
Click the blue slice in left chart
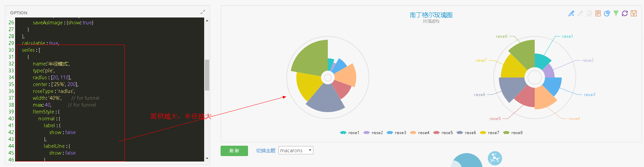tap(340, 65)
